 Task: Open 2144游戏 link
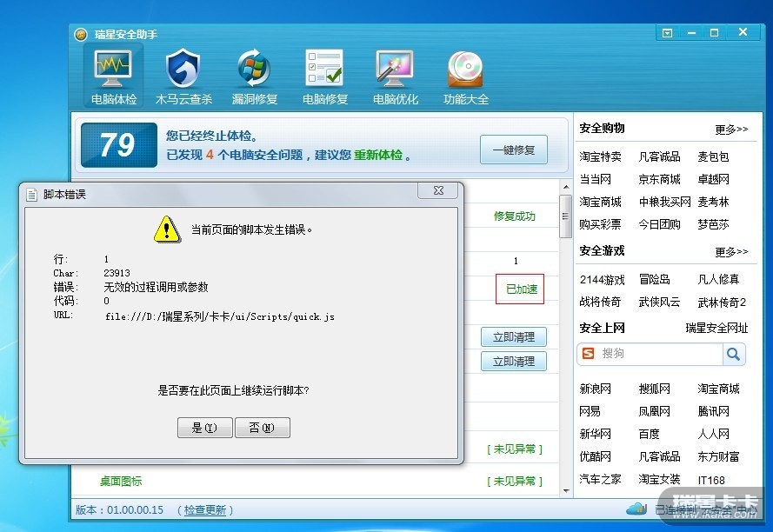[x=603, y=280]
